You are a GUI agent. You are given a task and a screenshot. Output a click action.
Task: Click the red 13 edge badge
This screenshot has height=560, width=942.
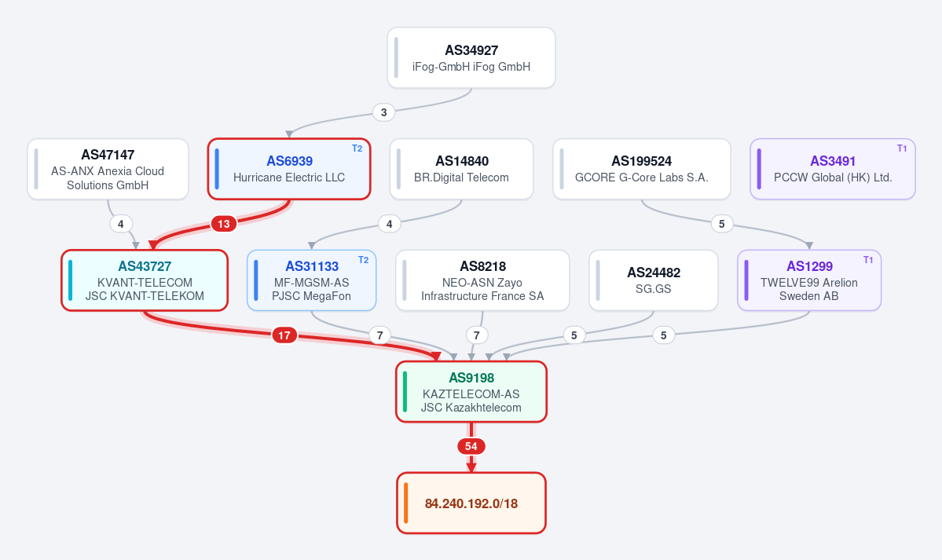click(223, 224)
